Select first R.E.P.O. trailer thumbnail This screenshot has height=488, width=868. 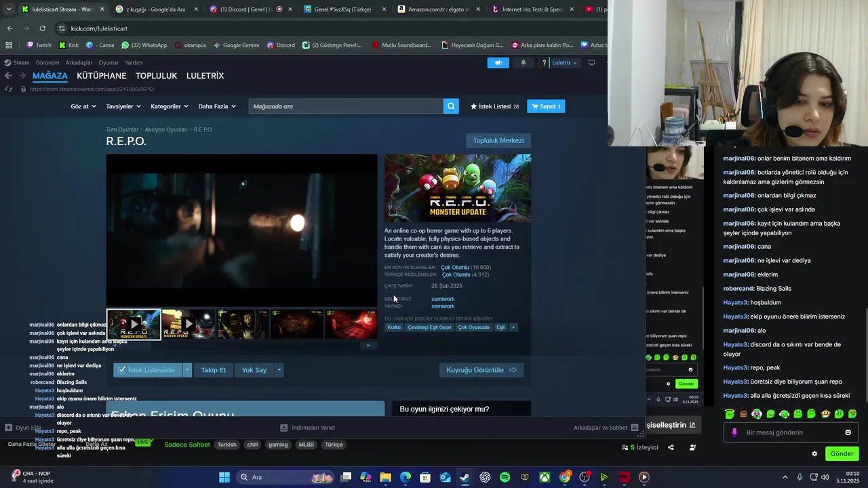(134, 325)
